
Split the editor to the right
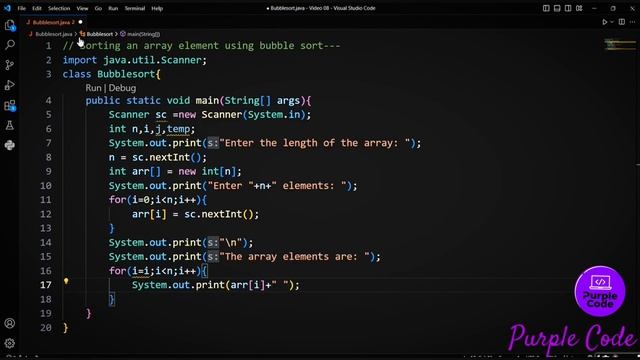[622, 22]
